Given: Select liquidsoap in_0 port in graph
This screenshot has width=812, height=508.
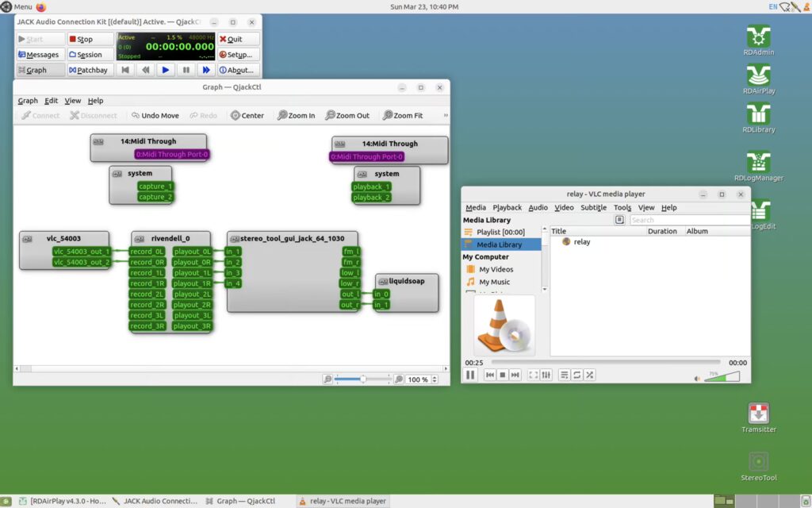Looking at the screenshot, I should tap(381, 294).
